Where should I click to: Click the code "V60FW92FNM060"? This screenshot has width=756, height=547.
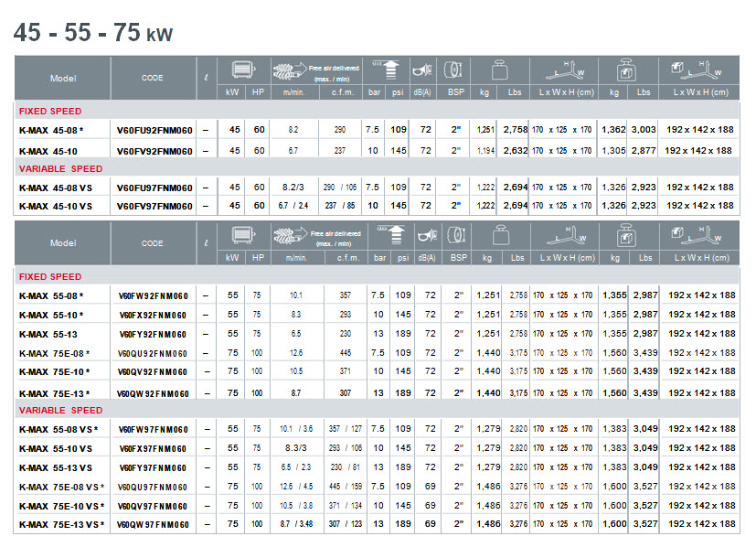point(154,296)
